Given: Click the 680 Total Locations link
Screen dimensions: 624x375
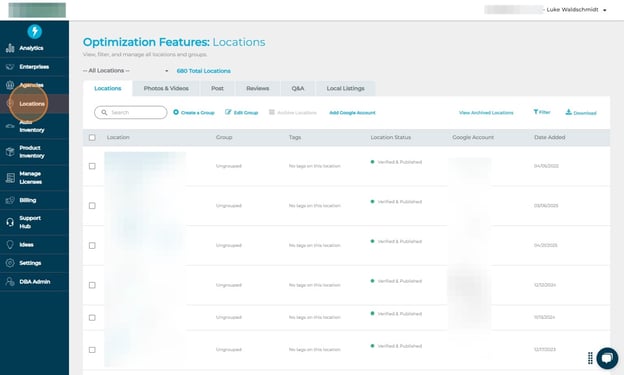Looking at the screenshot, I should (x=203, y=71).
